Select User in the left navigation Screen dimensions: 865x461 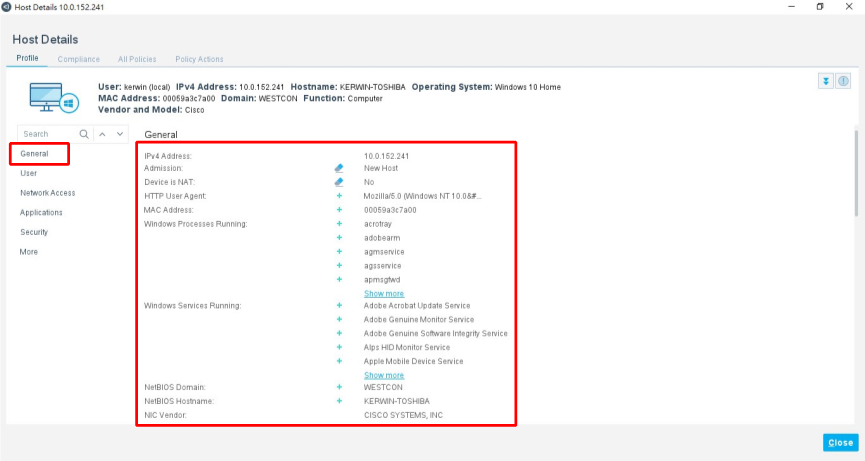29,173
